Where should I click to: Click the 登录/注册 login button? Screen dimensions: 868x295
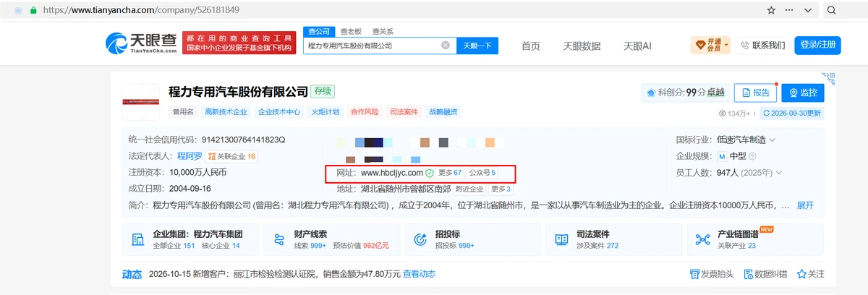[x=818, y=45]
